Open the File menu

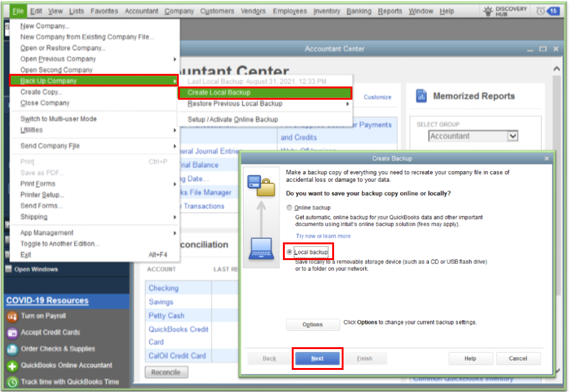pos(18,11)
